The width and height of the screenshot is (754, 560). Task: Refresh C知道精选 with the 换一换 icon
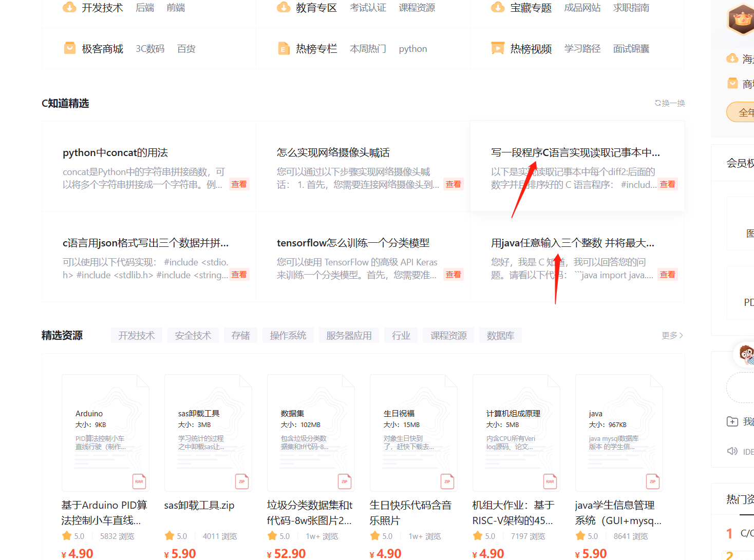(658, 103)
